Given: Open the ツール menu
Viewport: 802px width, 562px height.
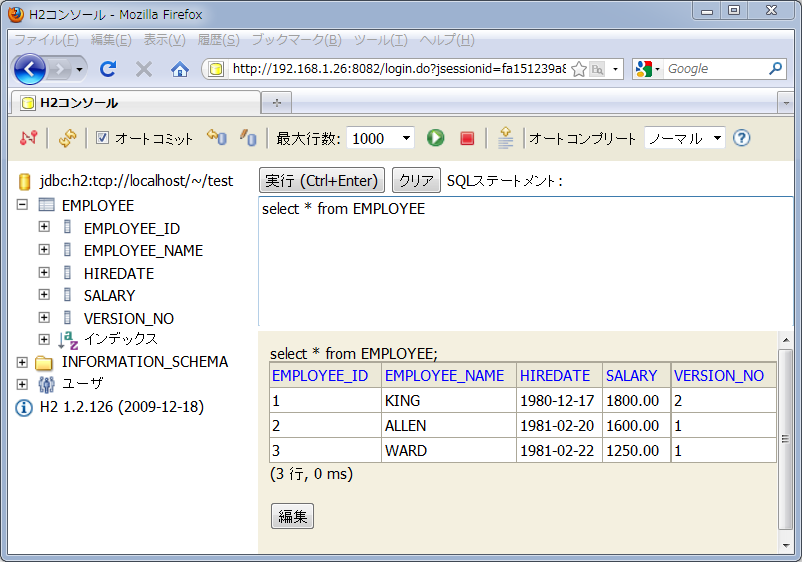Looking at the screenshot, I should (380, 40).
